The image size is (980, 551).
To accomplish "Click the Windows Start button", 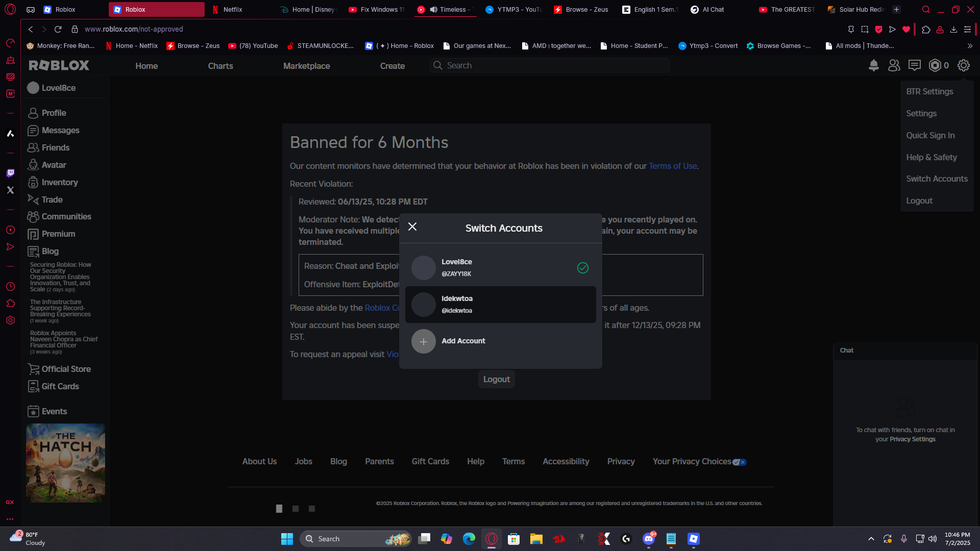I will tap(287, 539).
